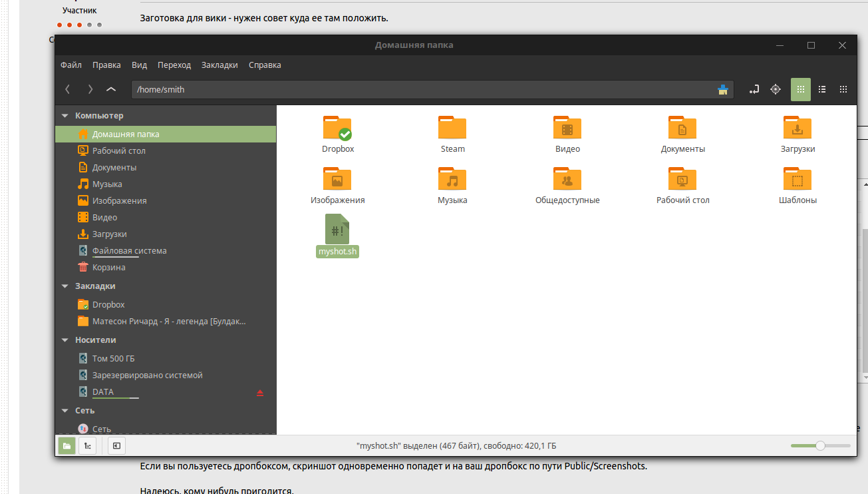
Task: Open the Справка menu
Action: coord(265,65)
